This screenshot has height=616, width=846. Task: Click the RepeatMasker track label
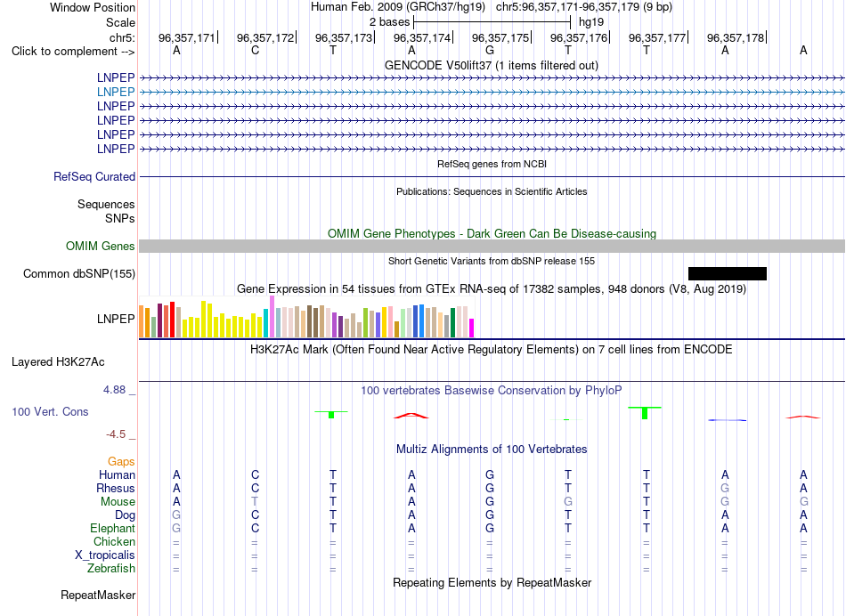[98, 595]
